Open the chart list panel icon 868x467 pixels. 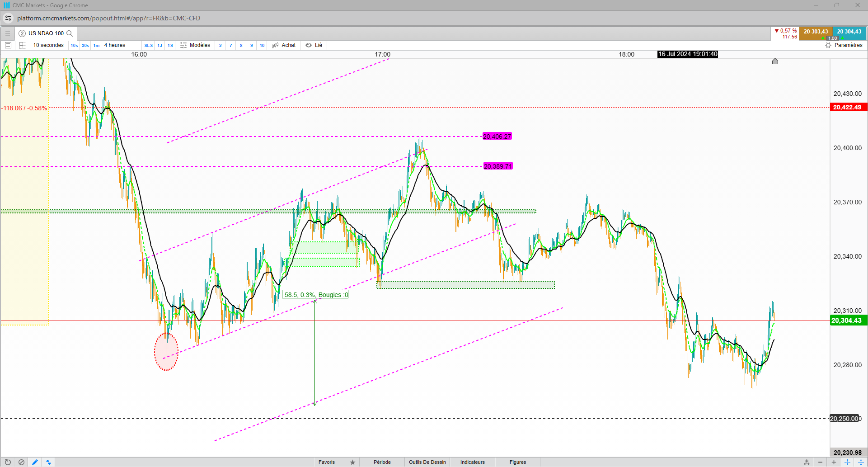8,45
